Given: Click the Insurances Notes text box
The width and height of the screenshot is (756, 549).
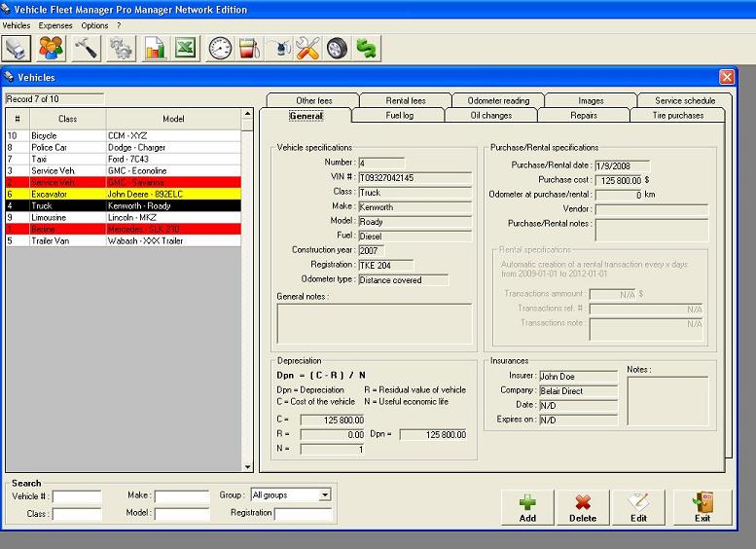Looking at the screenshot, I should pos(667,401).
